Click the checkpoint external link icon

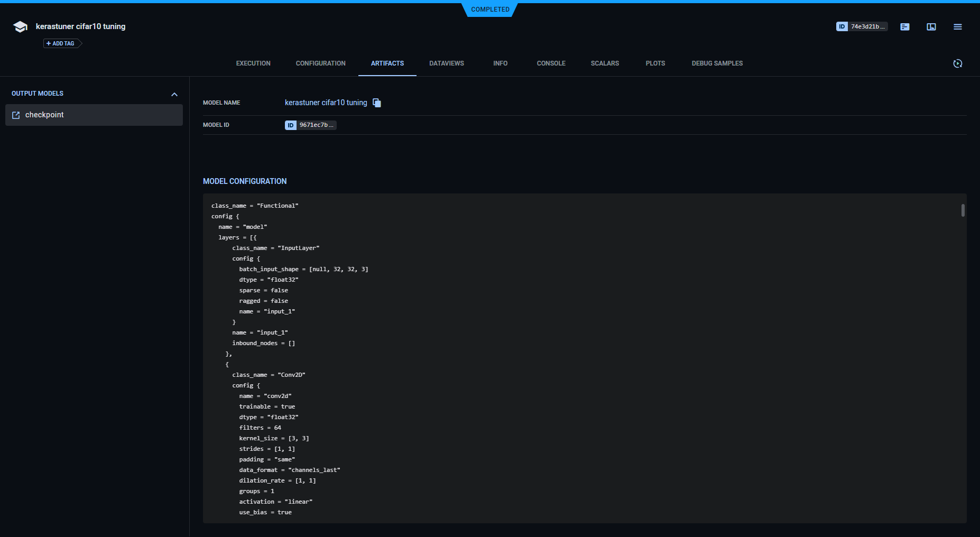coord(16,115)
